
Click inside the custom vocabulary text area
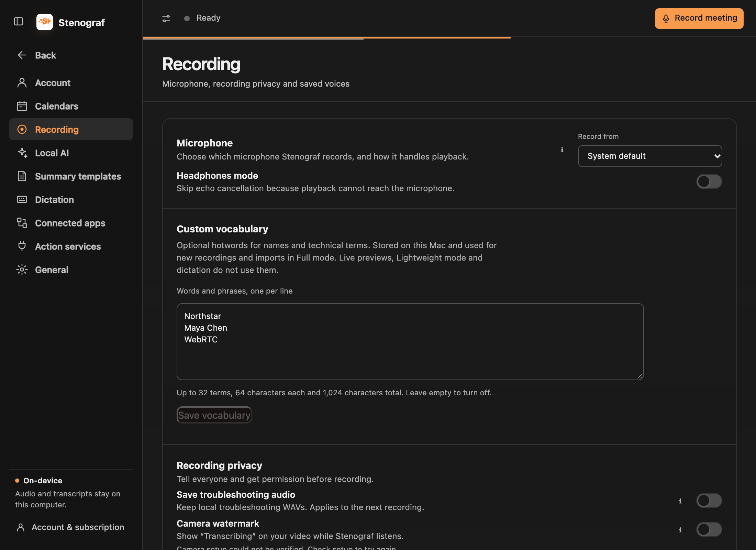tap(410, 342)
